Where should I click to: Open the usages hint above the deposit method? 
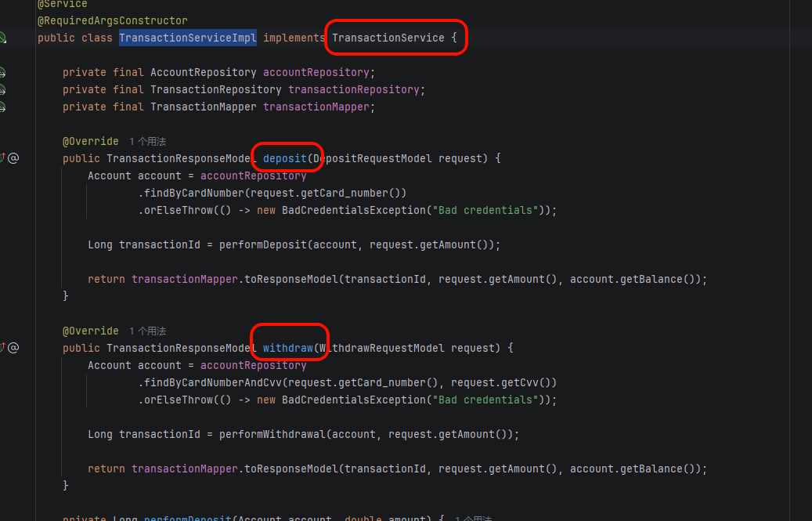(147, 141)
